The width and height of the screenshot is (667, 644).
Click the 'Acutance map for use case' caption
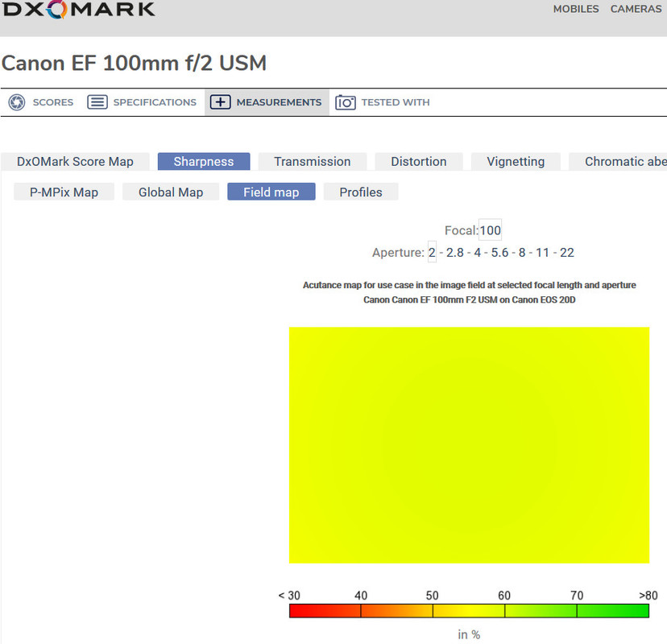[469, 285]
